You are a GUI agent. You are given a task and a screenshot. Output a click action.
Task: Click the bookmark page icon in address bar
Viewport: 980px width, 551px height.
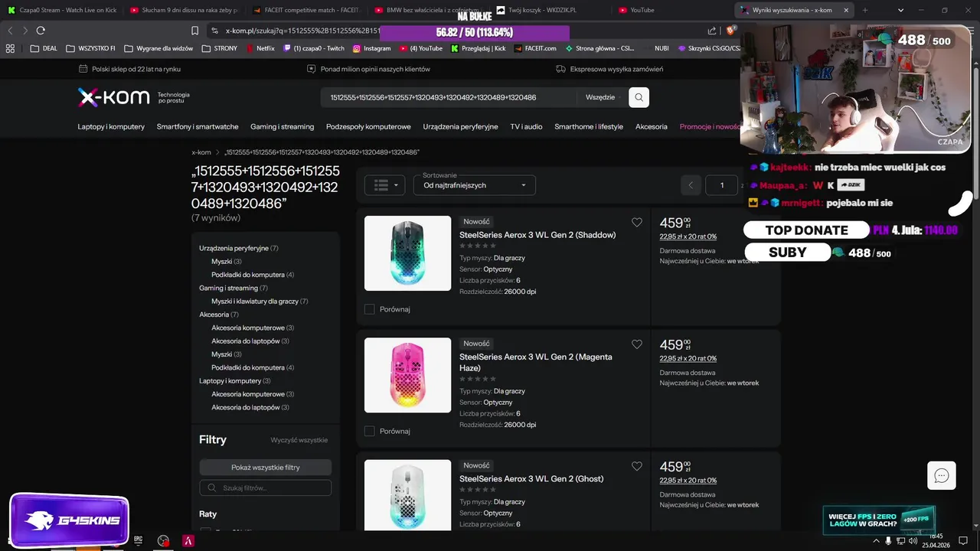(x=195, y=31)
